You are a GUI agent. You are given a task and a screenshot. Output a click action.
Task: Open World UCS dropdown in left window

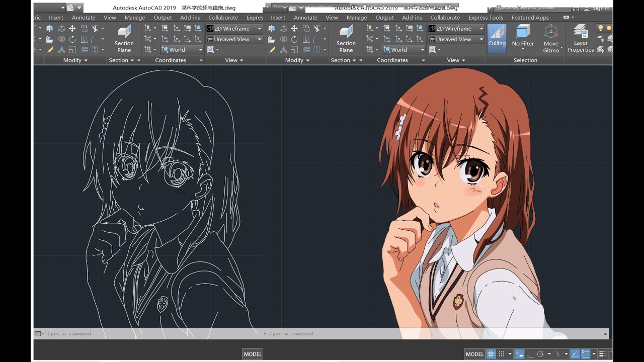[182, 50]
